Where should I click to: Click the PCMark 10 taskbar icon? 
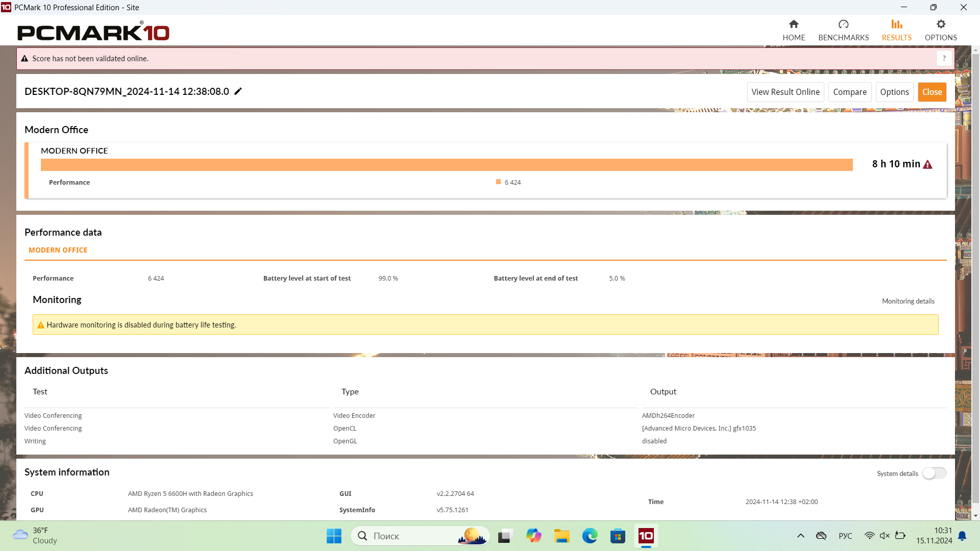[646, 536]
